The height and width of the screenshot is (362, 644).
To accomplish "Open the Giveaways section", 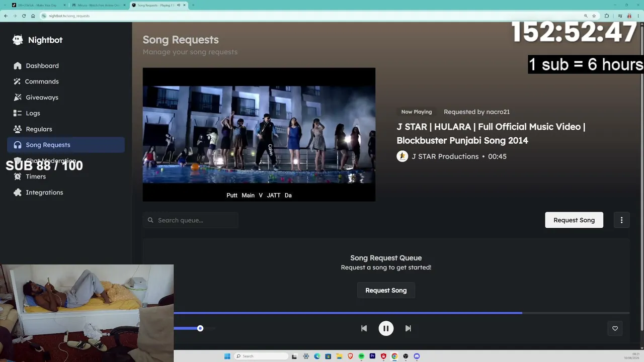I will tap(66, 98).
